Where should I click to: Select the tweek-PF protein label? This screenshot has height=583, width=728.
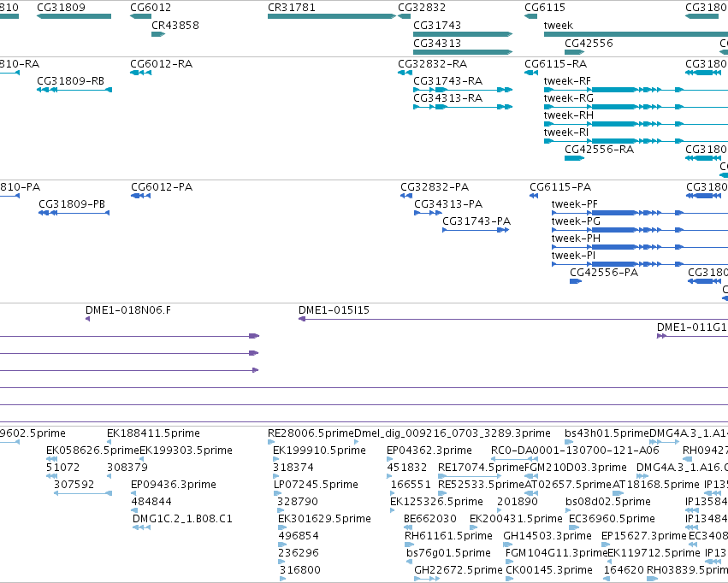pyautogui.click(x=574, y=204)
